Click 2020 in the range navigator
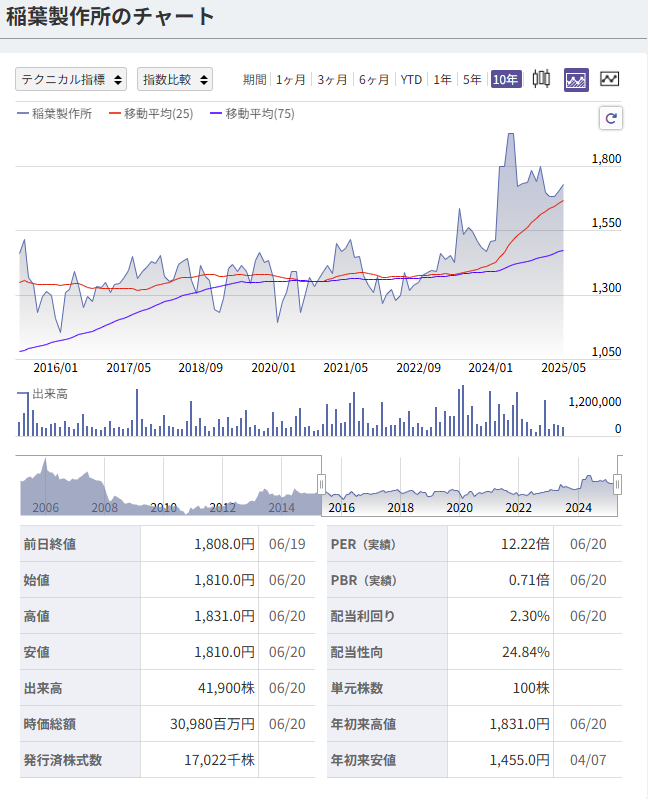The height and width of the screenshot is (799, 648). tap(460, 508)
